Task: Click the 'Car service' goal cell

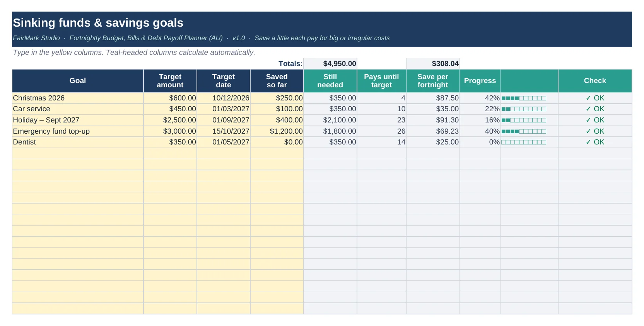Action: [x=78, y=109]
